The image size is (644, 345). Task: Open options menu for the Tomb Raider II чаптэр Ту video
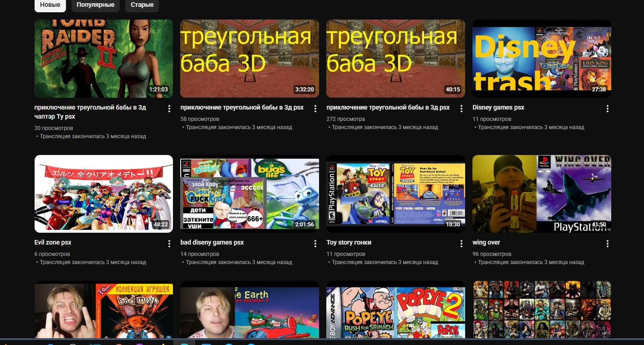pos(169,109)
